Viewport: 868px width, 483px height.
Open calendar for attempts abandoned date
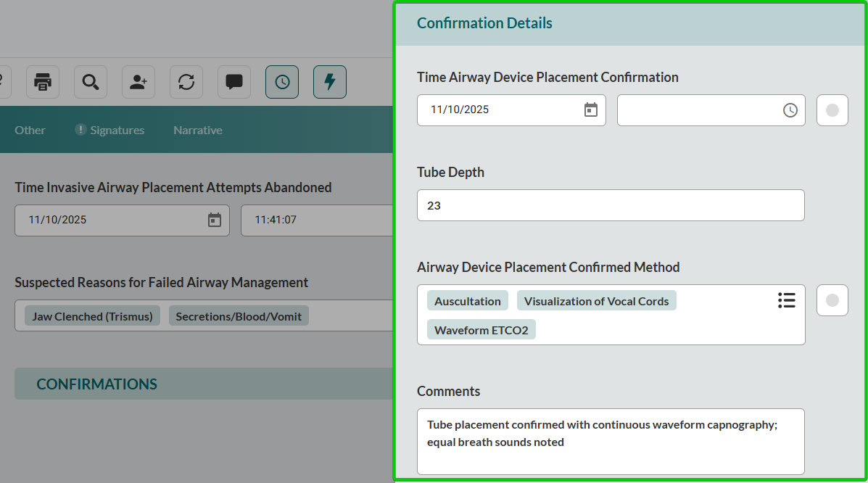tap(215, 220)
